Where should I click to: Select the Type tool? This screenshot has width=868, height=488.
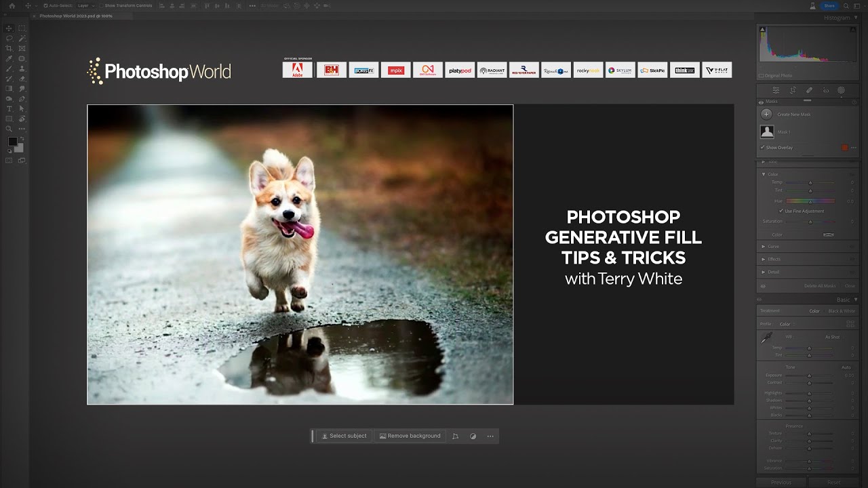pyautogui.click(x=9, y=108)
